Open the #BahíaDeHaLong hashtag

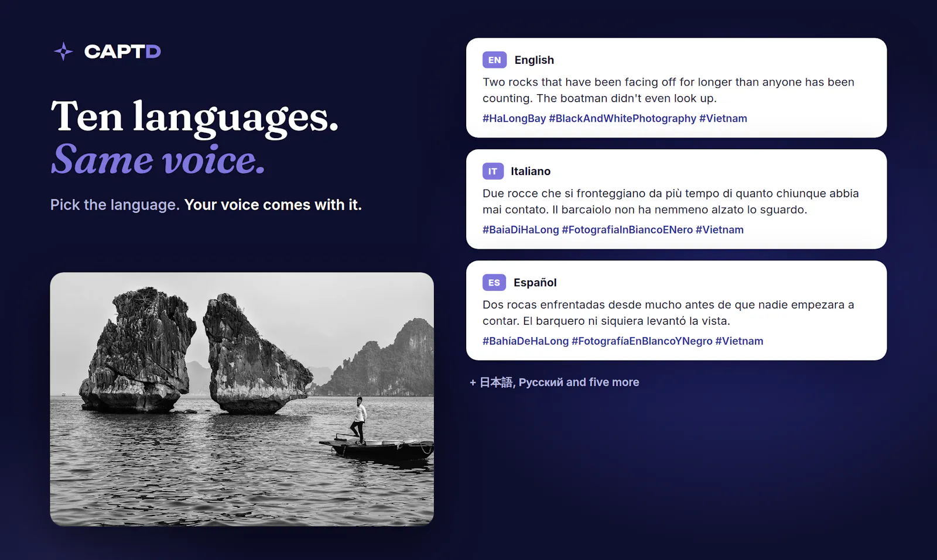click(x=525, y=341)
